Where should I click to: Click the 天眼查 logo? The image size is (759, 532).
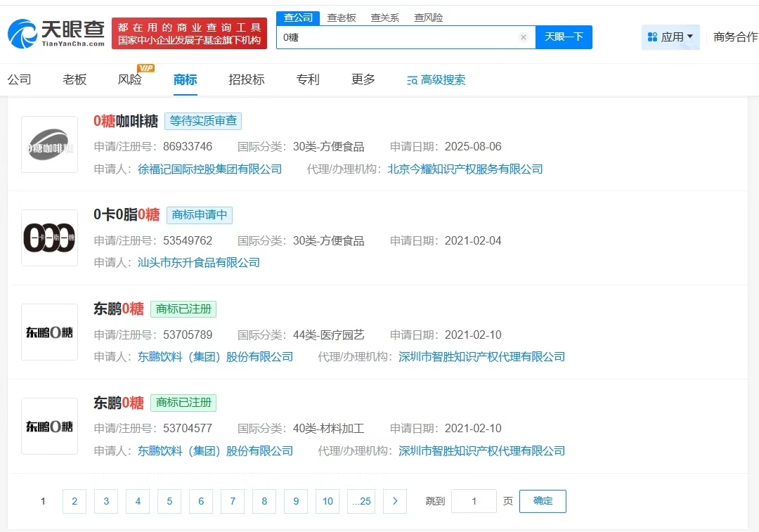tap(56, 33)
